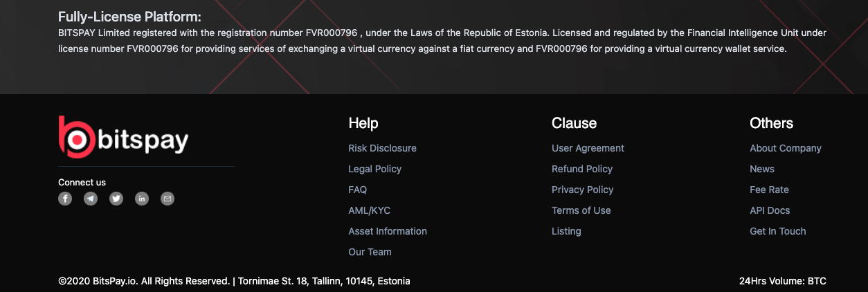Screen dimensions: 868x292
Task: Open the Risk Disclosure link
Action: [382, 148]
